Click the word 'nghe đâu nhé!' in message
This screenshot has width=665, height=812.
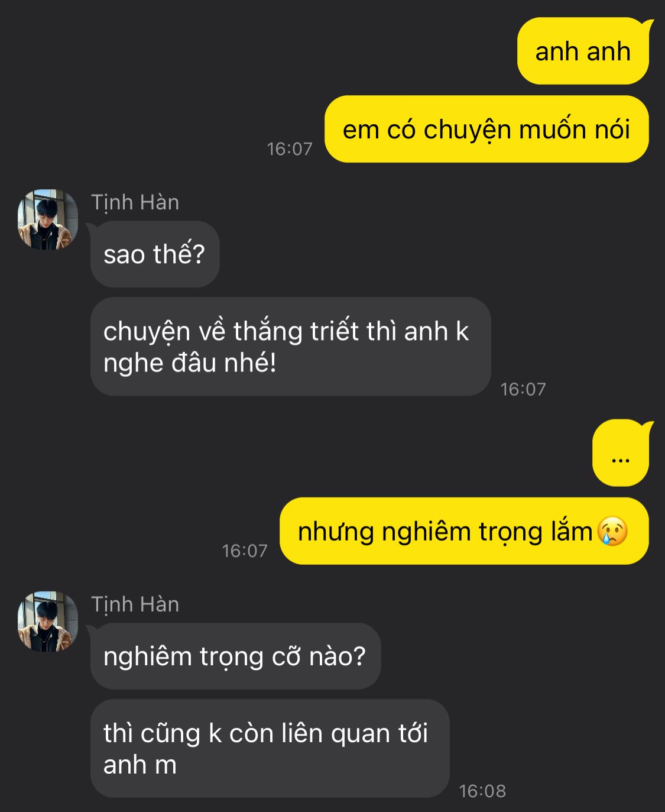click(x=190, y=363)
